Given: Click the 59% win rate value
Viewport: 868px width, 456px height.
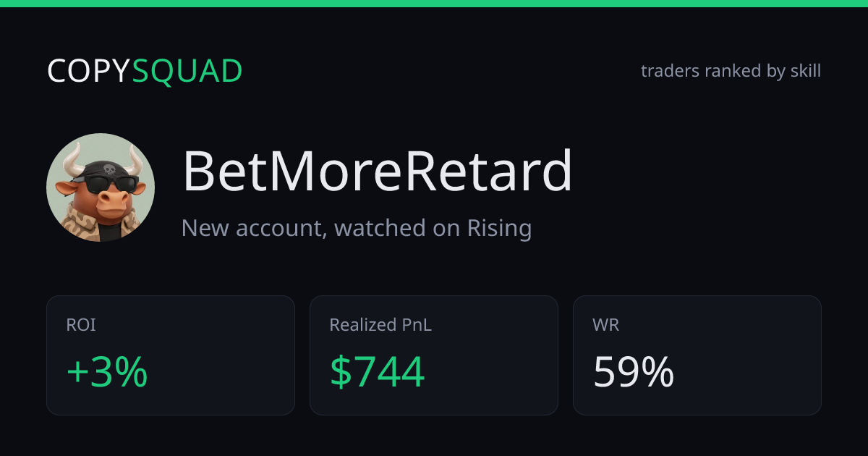Looking at the screenshot, I should click(x=634, y=372).
